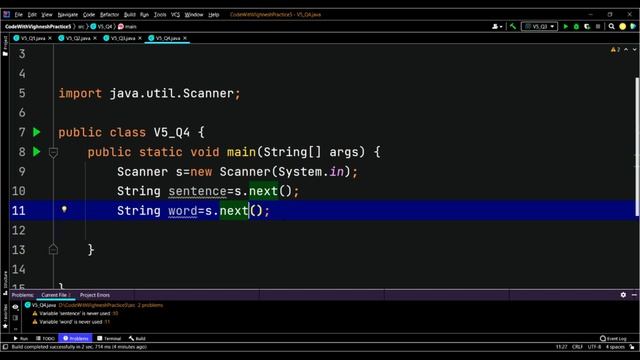Open the Structure tool window from the left stripe
Viewport: 640px width, 360px height.
pyautogui.click(x=5, y=282)
